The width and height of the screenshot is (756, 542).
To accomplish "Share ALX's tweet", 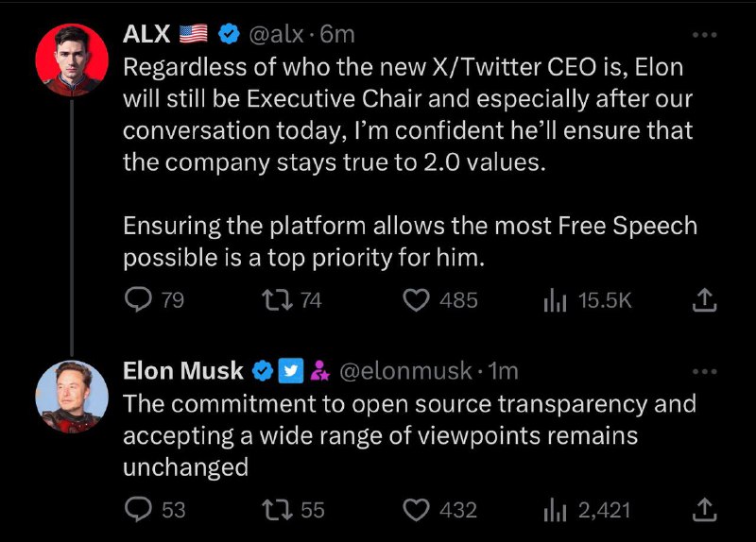I will coord(704,300).
